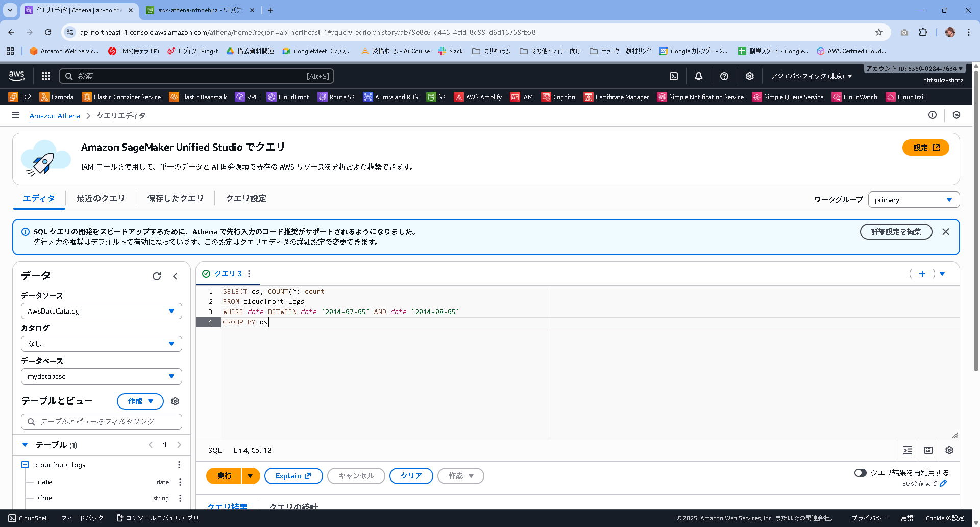Collapse the data side panel
This screenshot has height=527, width=980.
click(175, 276)
